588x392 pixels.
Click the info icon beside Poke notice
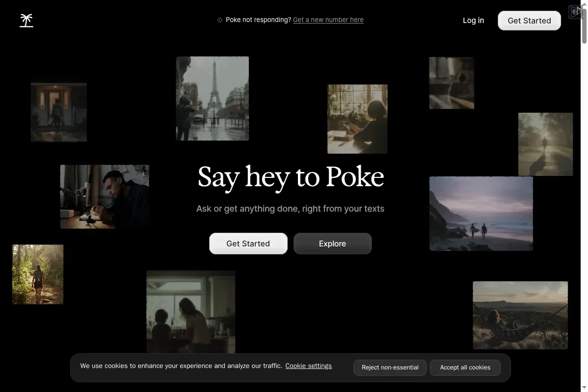tap(220, 20)
